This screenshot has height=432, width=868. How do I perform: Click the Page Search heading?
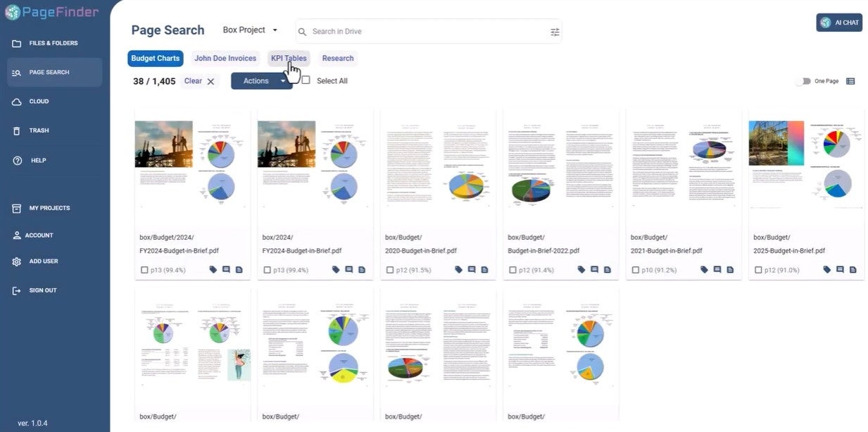[x=168, y=30]
